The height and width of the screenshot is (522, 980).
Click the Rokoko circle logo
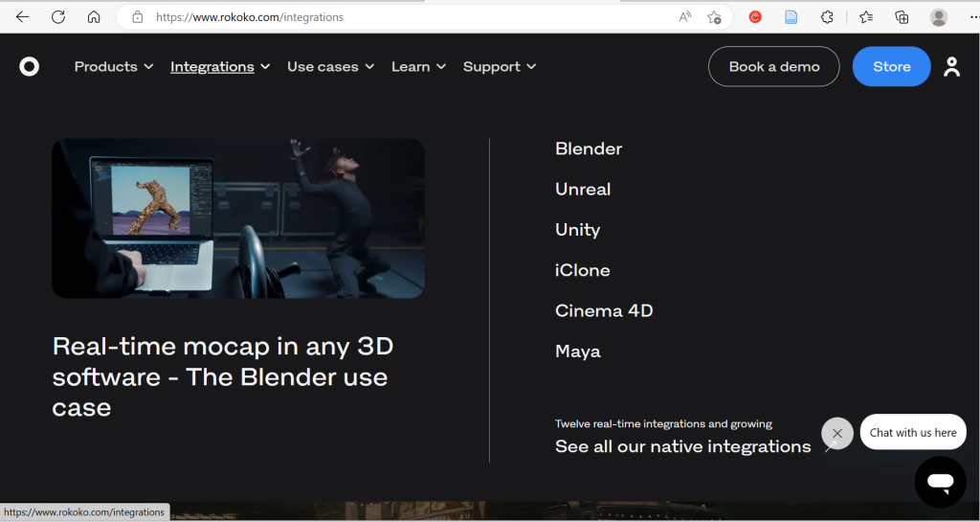coord(29,66)
